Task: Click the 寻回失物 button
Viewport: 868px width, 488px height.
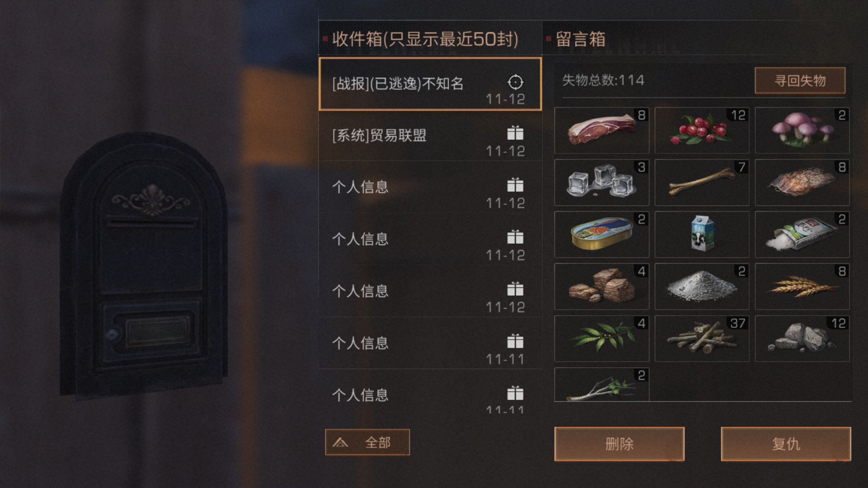Action: click(x=800, y=80)
